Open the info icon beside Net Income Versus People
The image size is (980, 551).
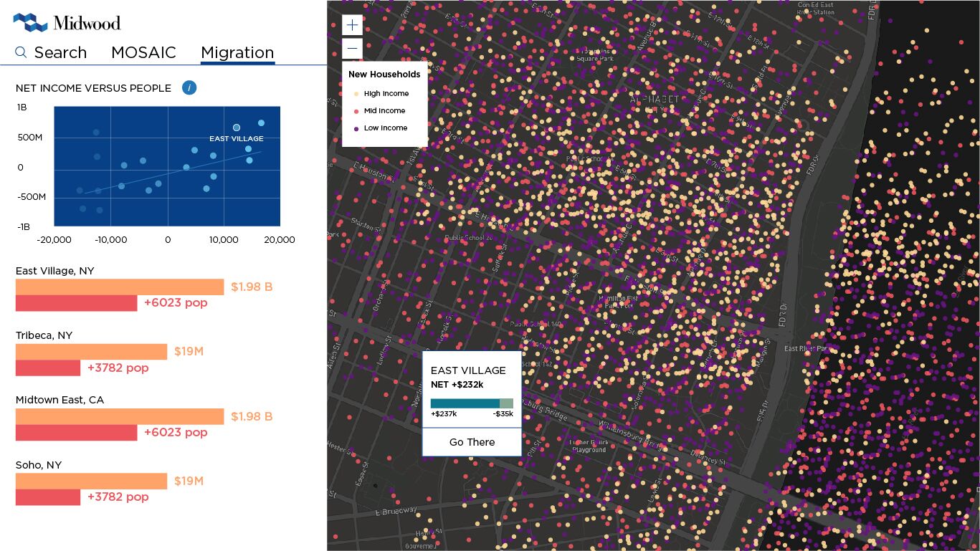[189, 88]
